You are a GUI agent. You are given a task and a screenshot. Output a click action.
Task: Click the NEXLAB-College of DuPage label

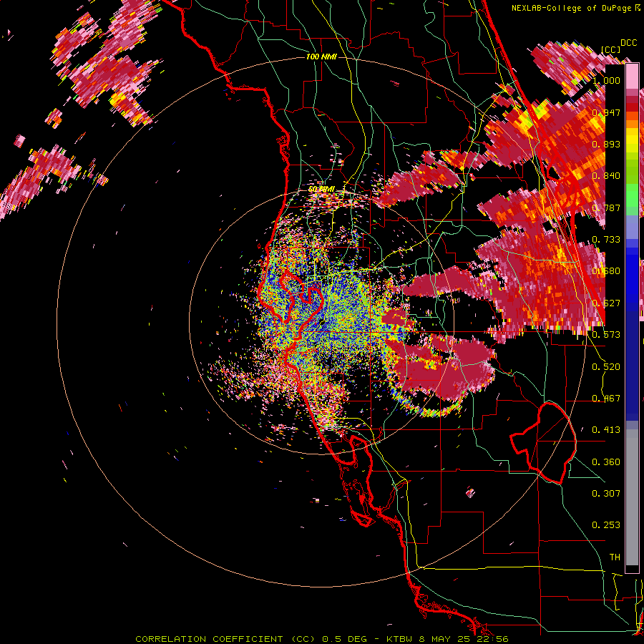click(572, 8)
